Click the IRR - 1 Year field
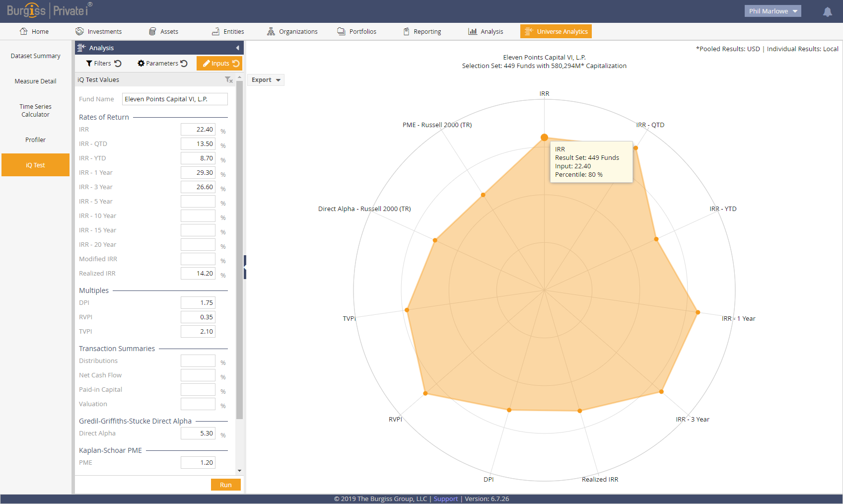The width and height of the screenshot is (843, 504). [x=198, y=173]
